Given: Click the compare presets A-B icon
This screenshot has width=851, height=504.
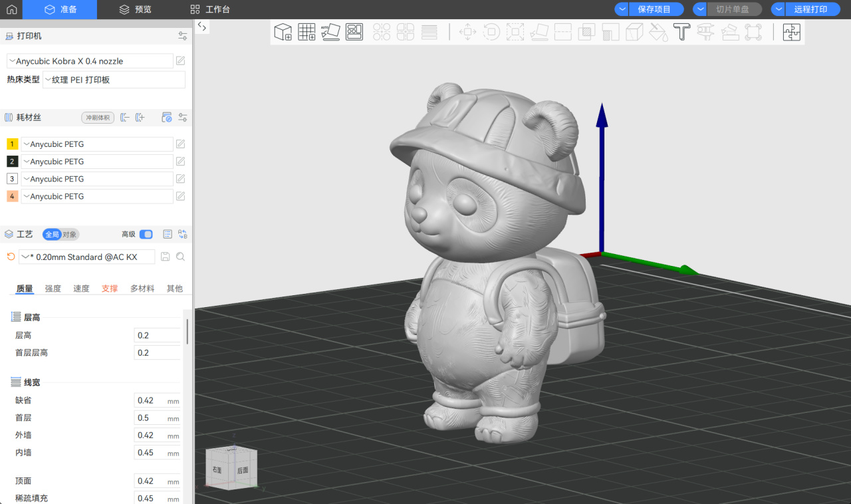Looking at the screenshot, I should [x=183, y=234].
